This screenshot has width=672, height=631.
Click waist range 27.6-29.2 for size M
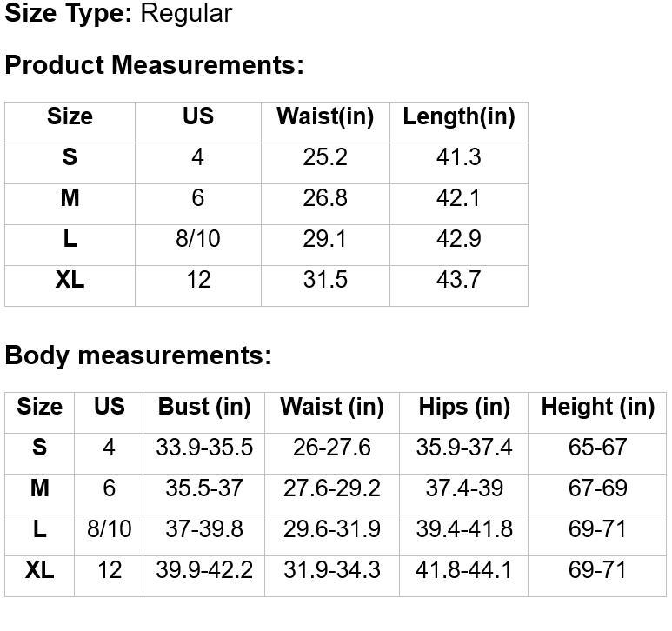(x=332, y=488)
